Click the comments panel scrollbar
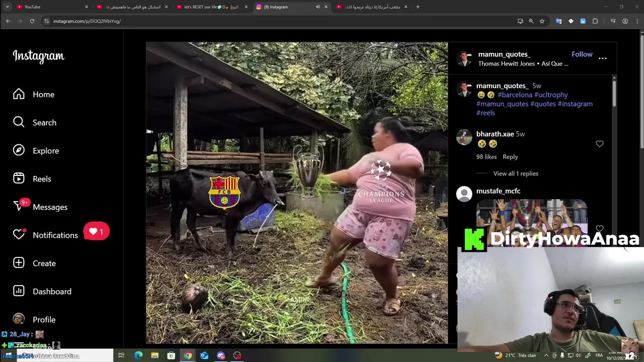 point(614,93)
